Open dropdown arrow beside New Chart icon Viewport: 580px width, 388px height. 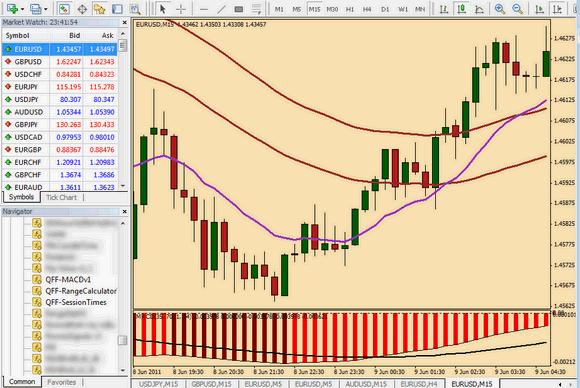[22, 9]
